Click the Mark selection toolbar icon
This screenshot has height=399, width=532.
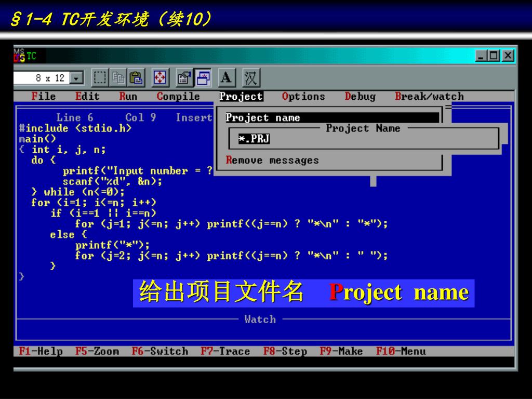[100, 78]
